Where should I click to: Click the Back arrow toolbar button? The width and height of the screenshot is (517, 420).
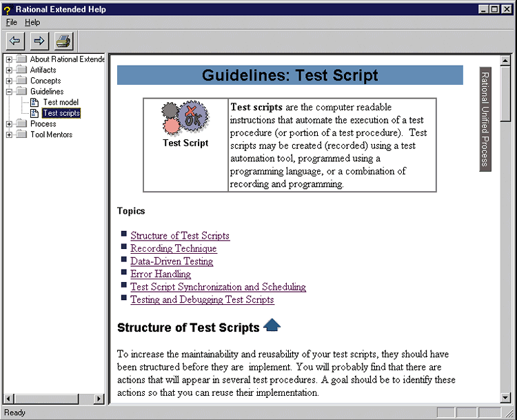15,41
